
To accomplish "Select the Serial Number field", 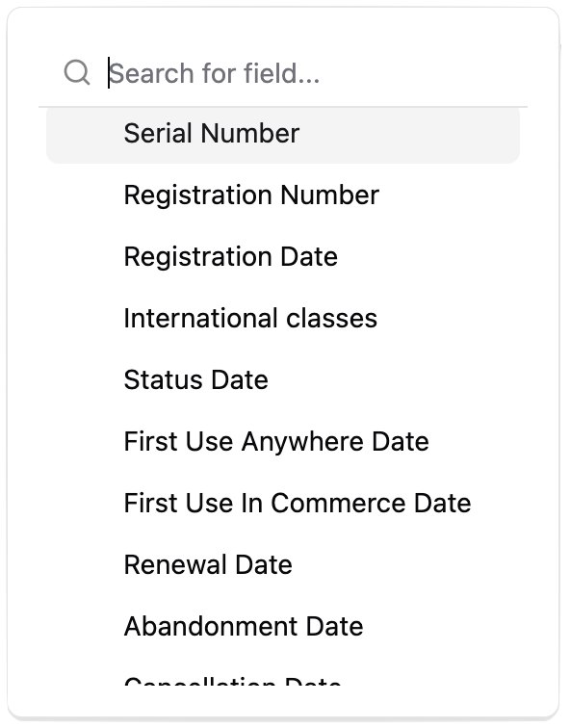I will (283, 134).
